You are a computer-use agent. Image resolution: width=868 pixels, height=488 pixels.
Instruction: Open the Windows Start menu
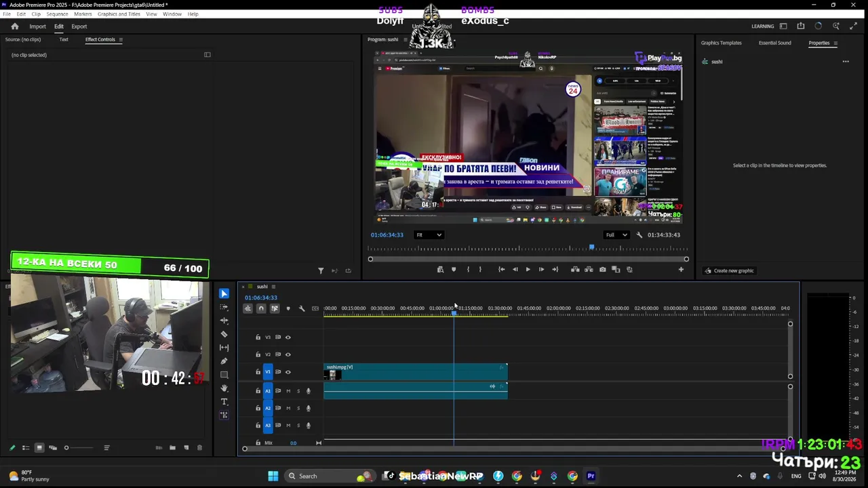[273, 476]
